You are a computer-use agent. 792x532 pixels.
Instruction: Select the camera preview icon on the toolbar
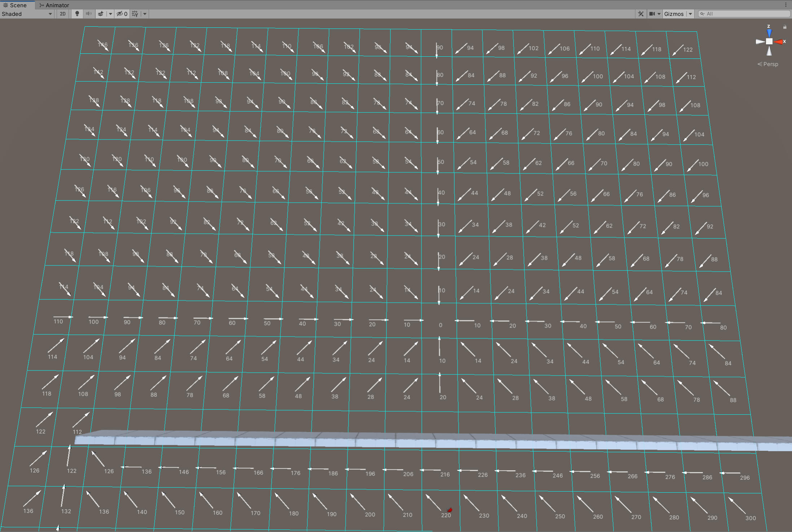coord(652,14)
